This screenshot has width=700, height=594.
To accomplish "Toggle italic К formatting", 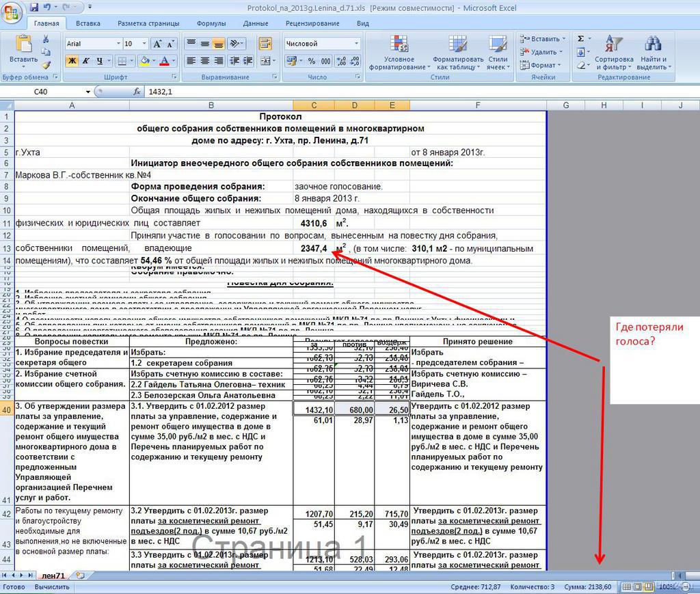I will coord(85,61).
